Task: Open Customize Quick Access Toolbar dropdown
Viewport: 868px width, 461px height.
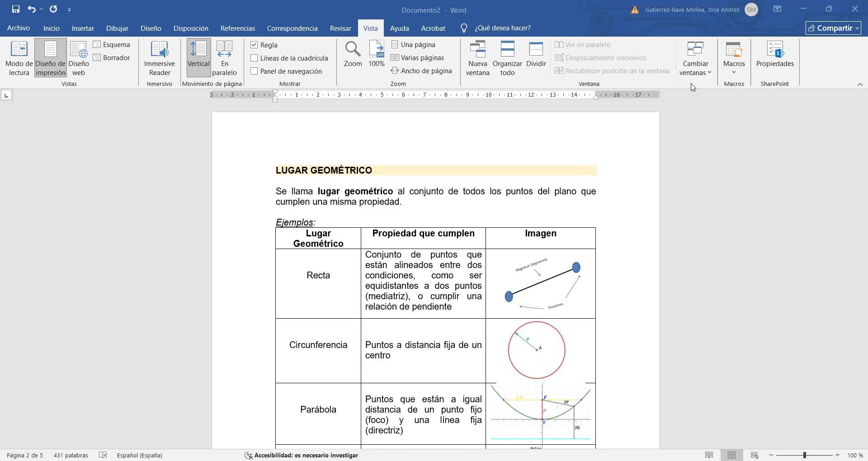Action: [69, 9]
